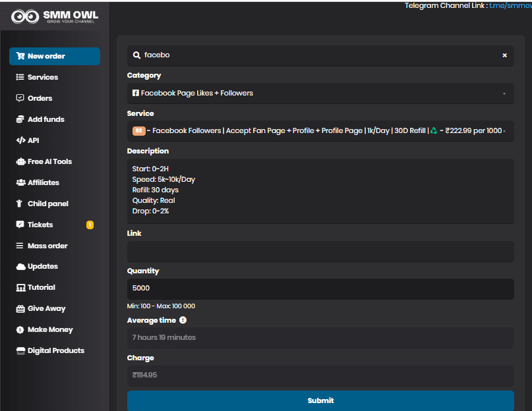532x411 pixels.
Task: Open the Category dropdown
Action: click(x=320, y=94)
